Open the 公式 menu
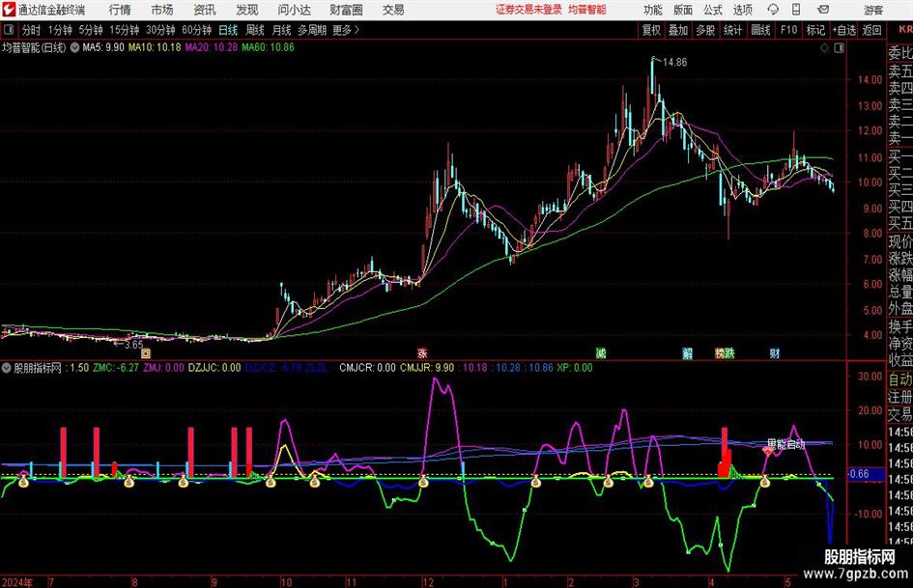This screenshot has height=588, width=913. pyautogui.click(x=712, y=10)
